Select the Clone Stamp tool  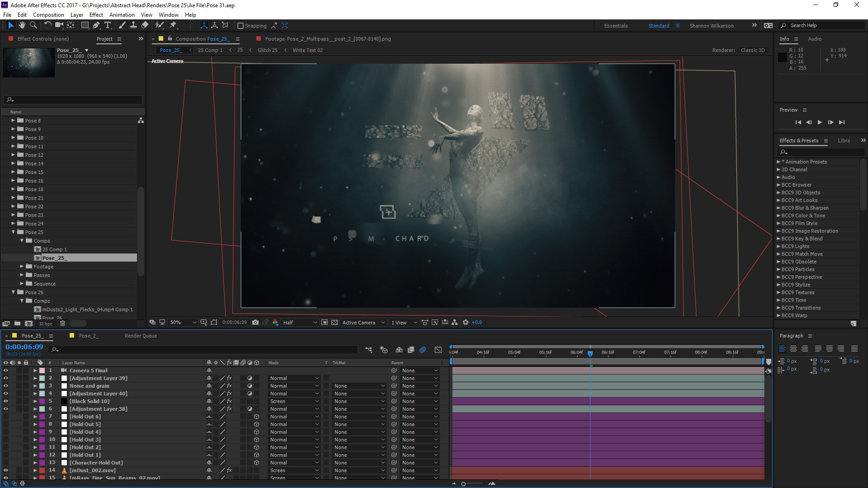click(x=133, y=25)
